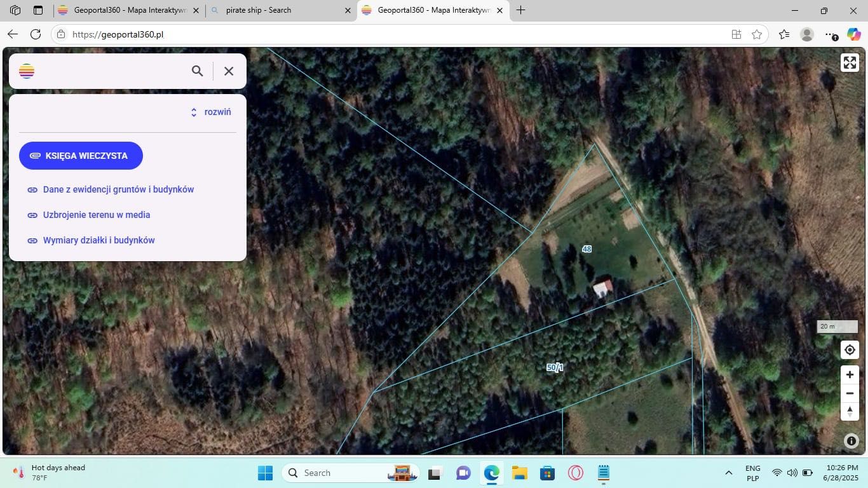The height and width of the screenshot is (488, 868).
Task: Open Edge settings and more menu
Action: pos(830,34)
